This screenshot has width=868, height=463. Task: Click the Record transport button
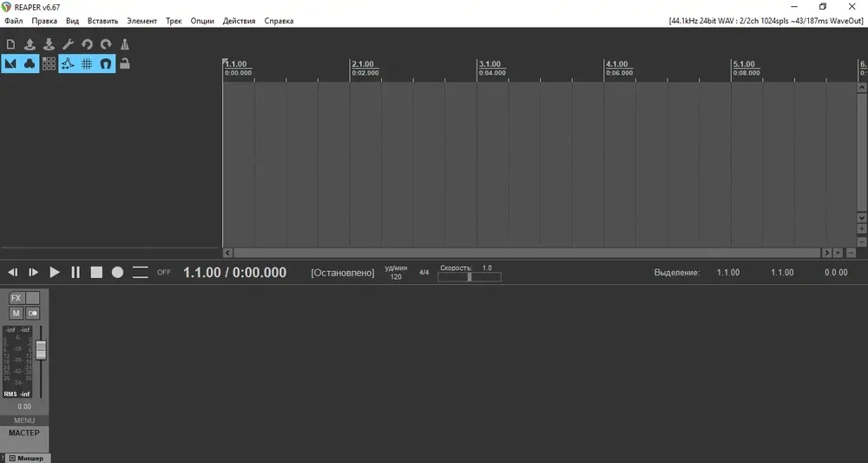117,272
